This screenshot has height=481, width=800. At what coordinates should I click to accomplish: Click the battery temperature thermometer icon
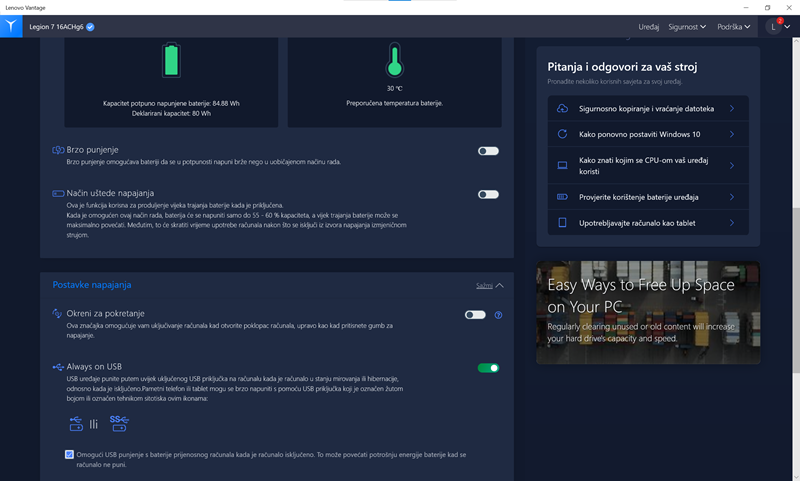[394, 61]
